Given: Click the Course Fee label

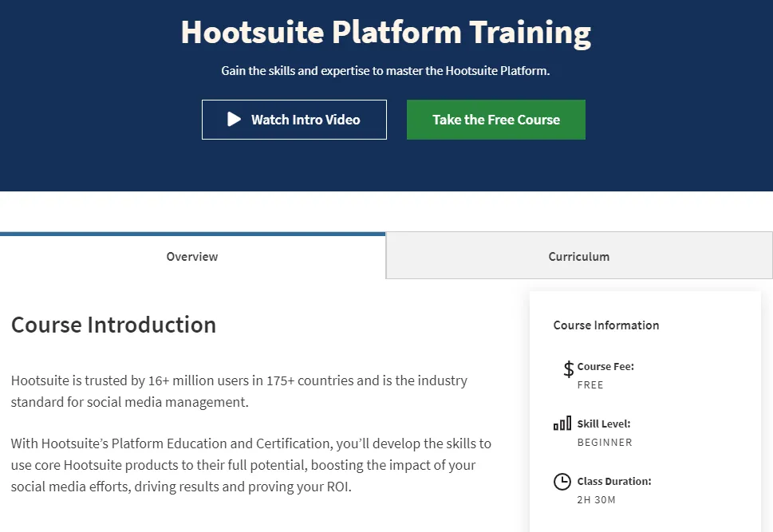Looking at the screenshot, I should pos(605,366).
